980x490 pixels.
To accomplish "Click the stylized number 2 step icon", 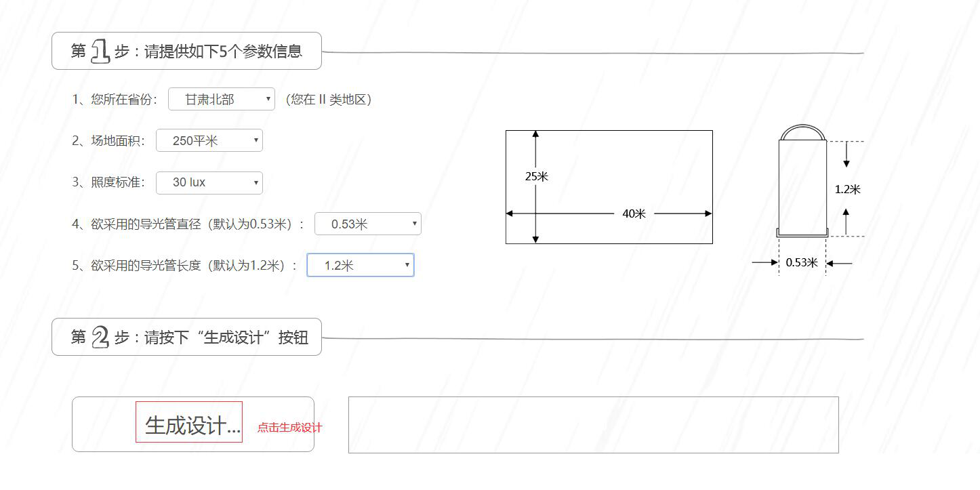I will click(100, 337).
